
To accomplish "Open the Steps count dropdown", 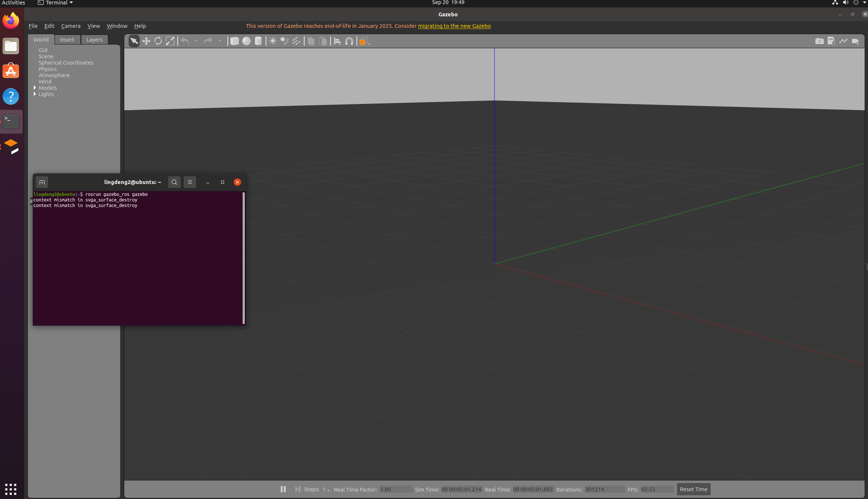I will coord(326,489).
